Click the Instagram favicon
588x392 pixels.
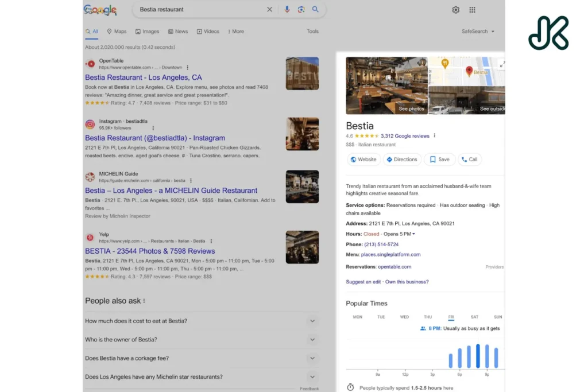pyautogui.click(x=90, y=124)
